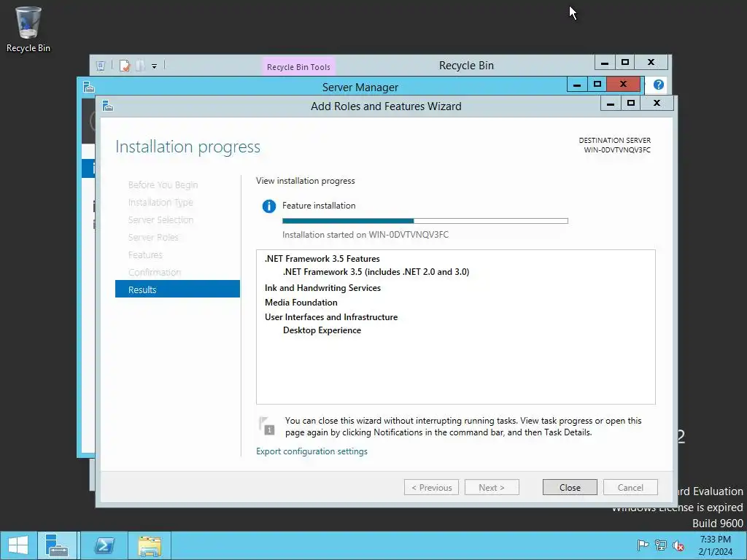This screenshot has height=560, width=747.
Task: Click the Server Manager title bar icon
Action: [89, 87]
